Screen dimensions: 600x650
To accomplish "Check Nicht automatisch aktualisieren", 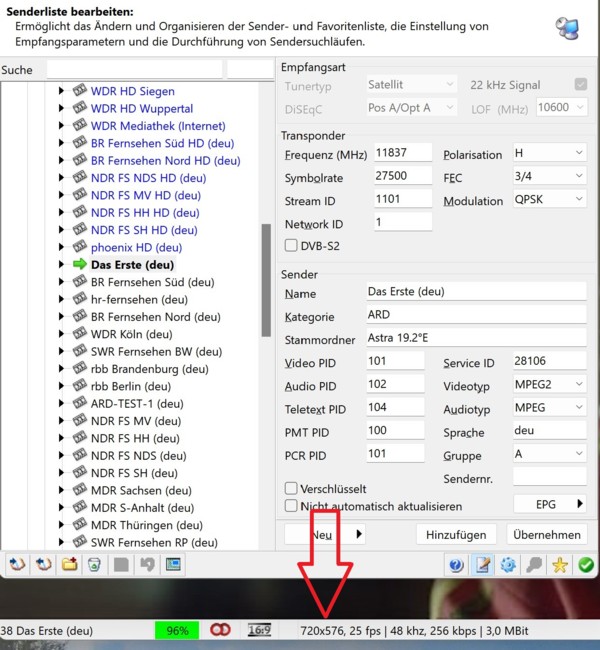I will (291, 506).
